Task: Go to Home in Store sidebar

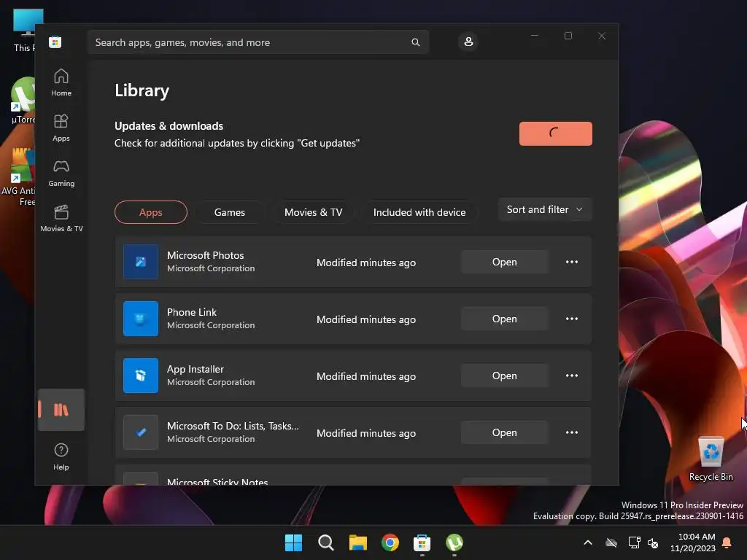Action: (x=61, y=83)
